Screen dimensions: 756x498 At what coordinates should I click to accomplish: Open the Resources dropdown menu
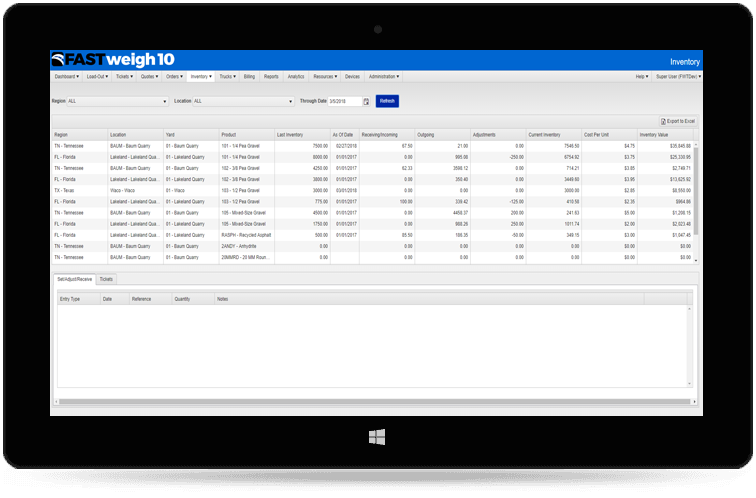tap(325, 77)
